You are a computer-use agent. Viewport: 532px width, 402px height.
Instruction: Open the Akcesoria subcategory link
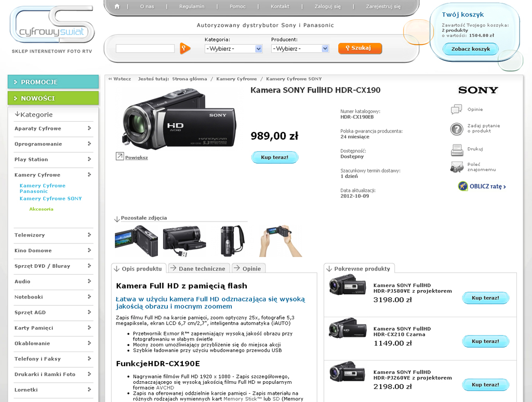41,209
